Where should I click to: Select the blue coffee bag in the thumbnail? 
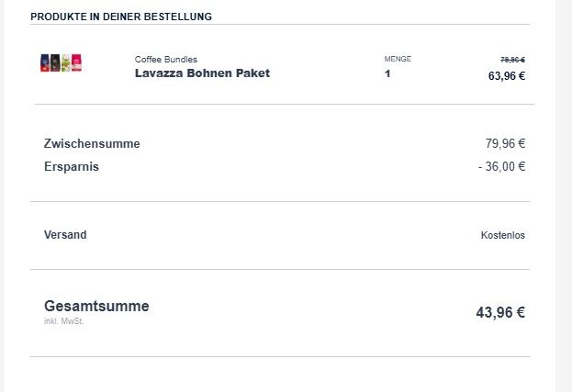44,62
